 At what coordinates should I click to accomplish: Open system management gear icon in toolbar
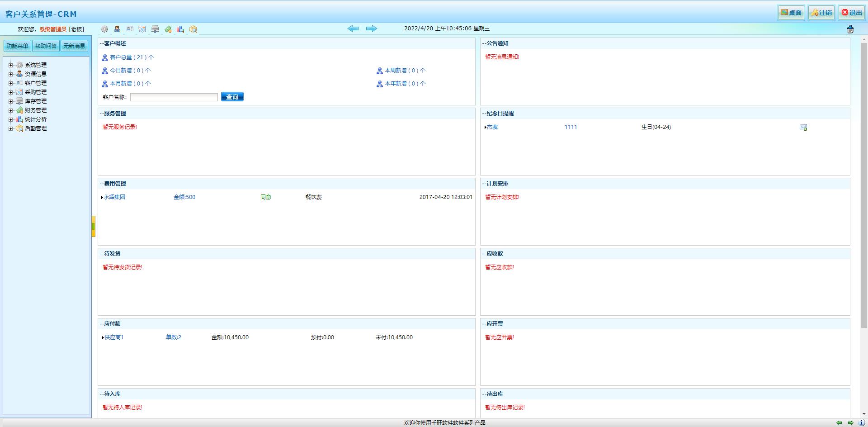(104, 29)
